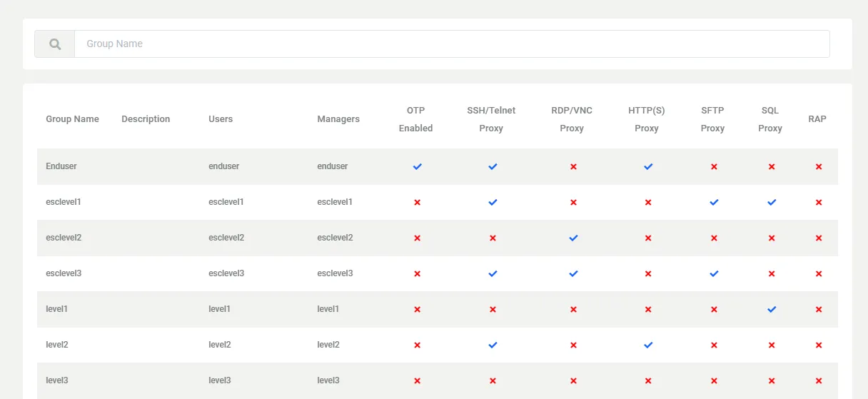Click Enduser RDP/VNC Proxy cross icon
Image resolution: width=868 pixels, height=399 pixels.
[573, 166]
